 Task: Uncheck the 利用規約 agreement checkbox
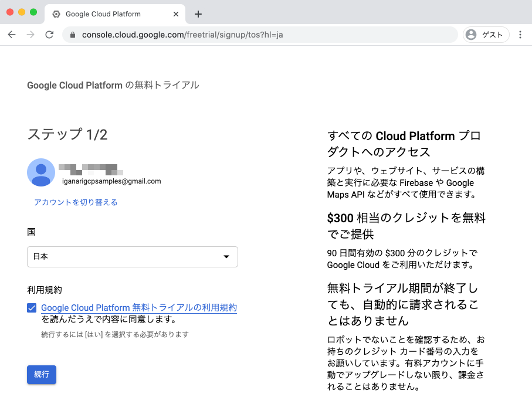(32, 308)
